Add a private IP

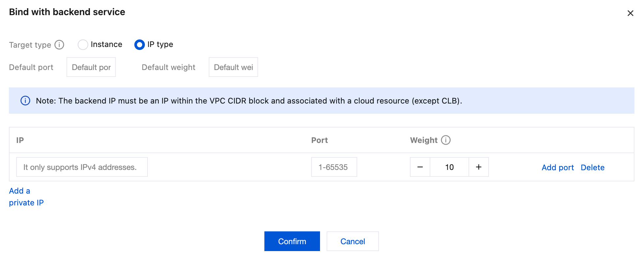coord(26,197)
